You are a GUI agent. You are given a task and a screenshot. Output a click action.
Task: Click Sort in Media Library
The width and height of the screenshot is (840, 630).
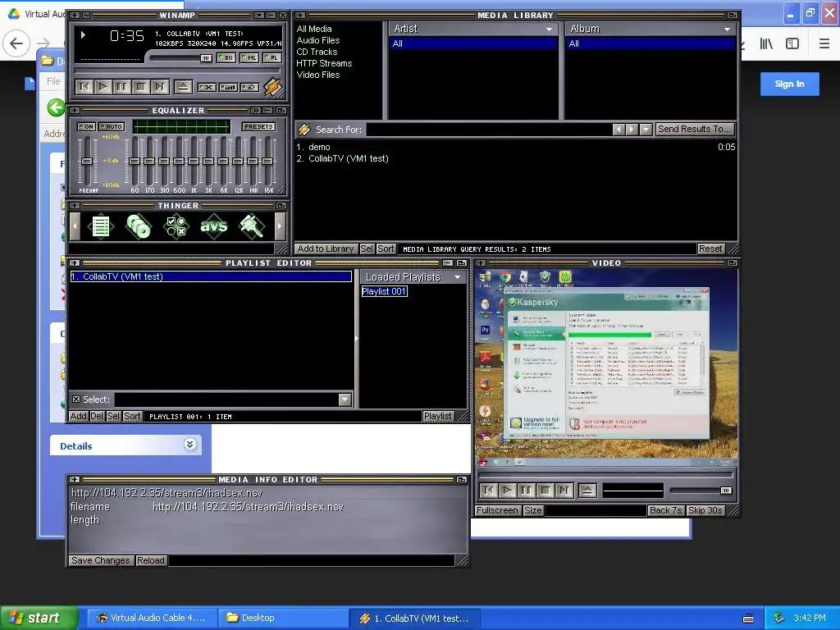pyautogui.click(x=386, y=249)
